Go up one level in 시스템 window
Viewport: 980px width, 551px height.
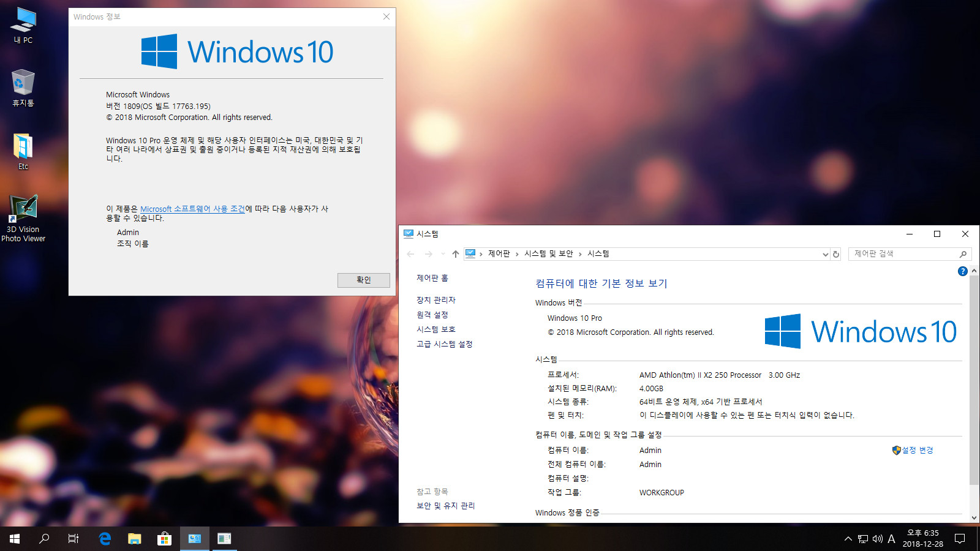(456, 254)
